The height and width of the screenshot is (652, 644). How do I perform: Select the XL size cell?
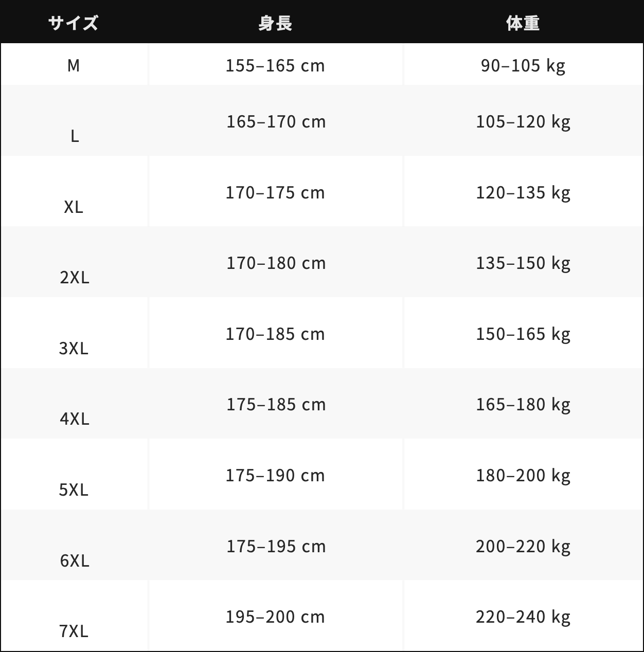coord(74,207)
